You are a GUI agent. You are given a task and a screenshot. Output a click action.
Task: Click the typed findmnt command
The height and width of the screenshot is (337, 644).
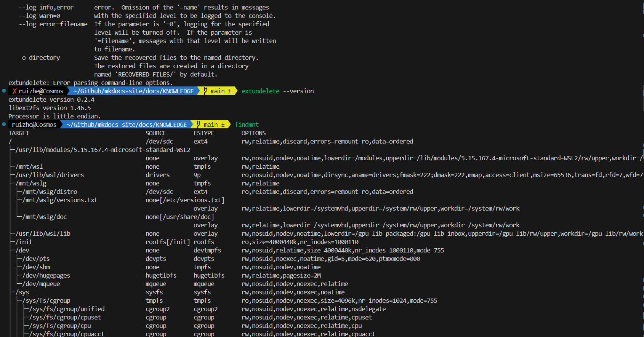click(247, 125)
